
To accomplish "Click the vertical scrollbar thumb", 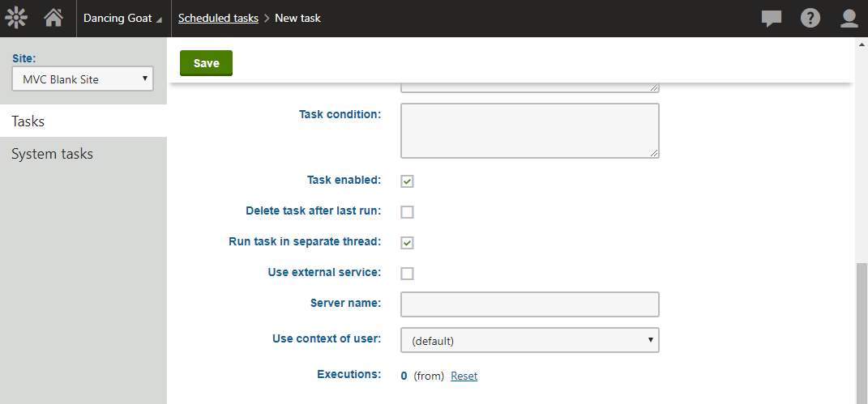I will tap(862, 332).
